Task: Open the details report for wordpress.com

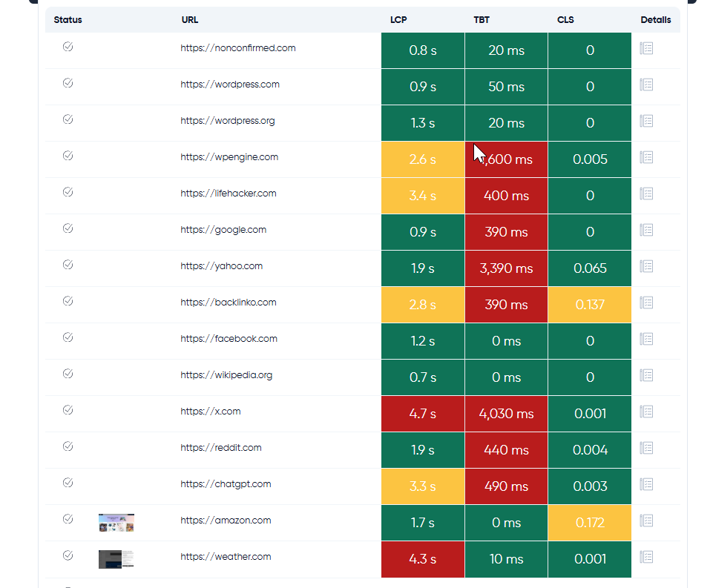Action: pos(646,84)
